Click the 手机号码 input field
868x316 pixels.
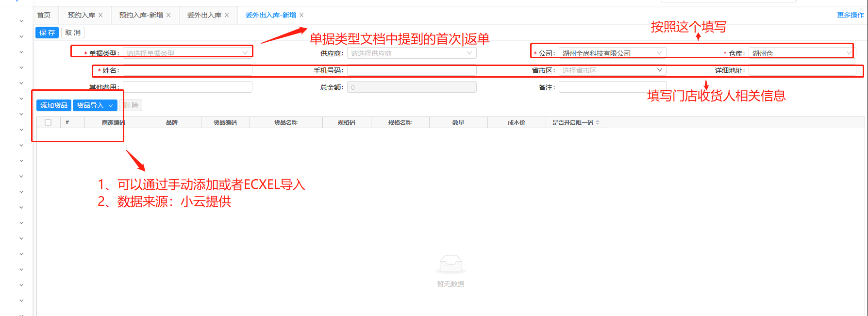(x=411, y=70)
